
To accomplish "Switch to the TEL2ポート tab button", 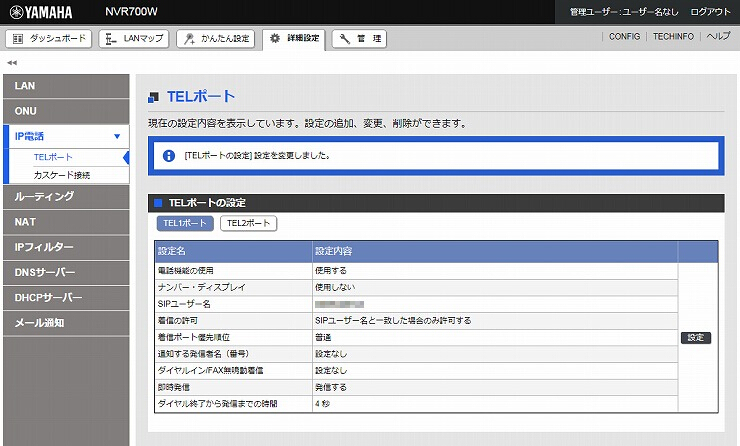I will pyautogui.click(x=248, y=223).
